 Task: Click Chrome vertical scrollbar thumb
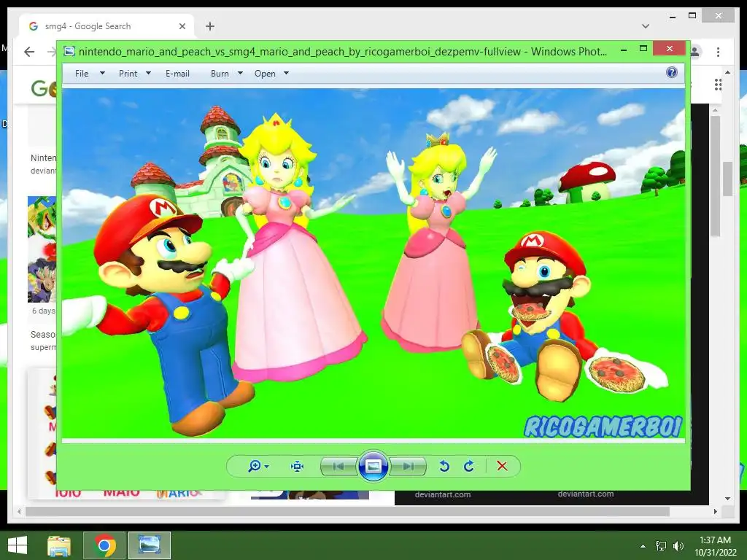point(727,179)
